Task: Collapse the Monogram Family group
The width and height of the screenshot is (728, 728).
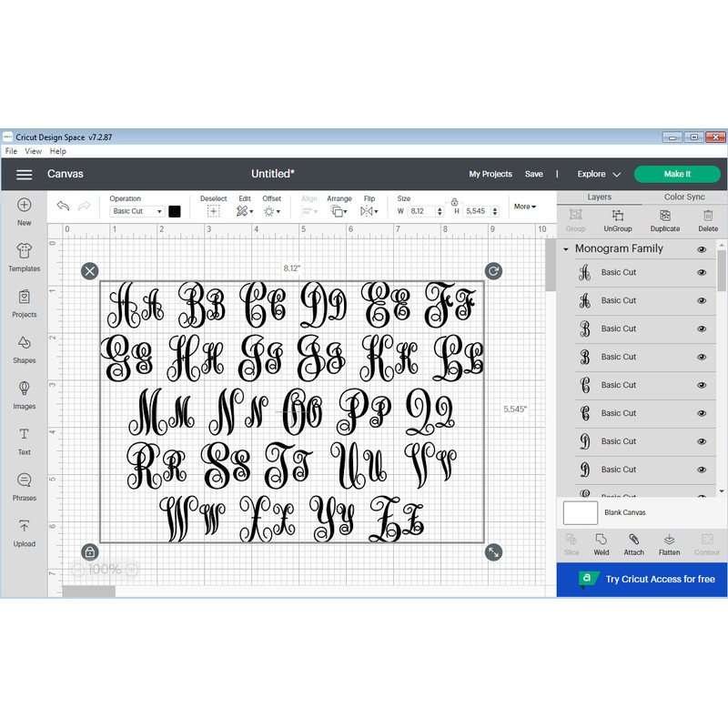Action: pos(566,248)
